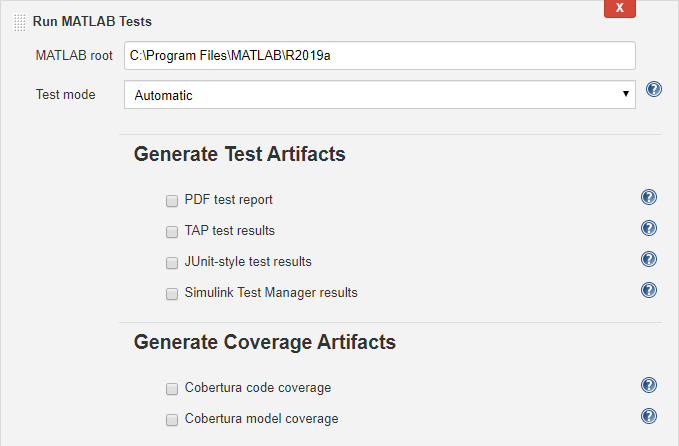View help for Cobertura model coverage
This screenshot has width=679, height=446.
point(648,417)
